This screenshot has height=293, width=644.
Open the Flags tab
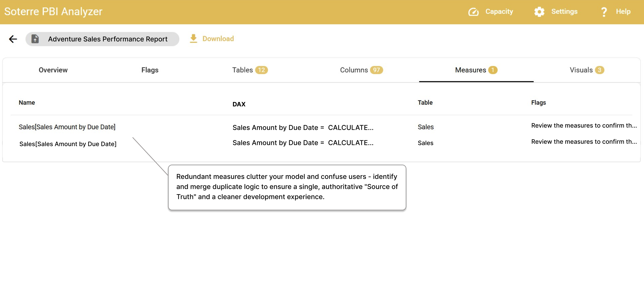coord(150,70)
